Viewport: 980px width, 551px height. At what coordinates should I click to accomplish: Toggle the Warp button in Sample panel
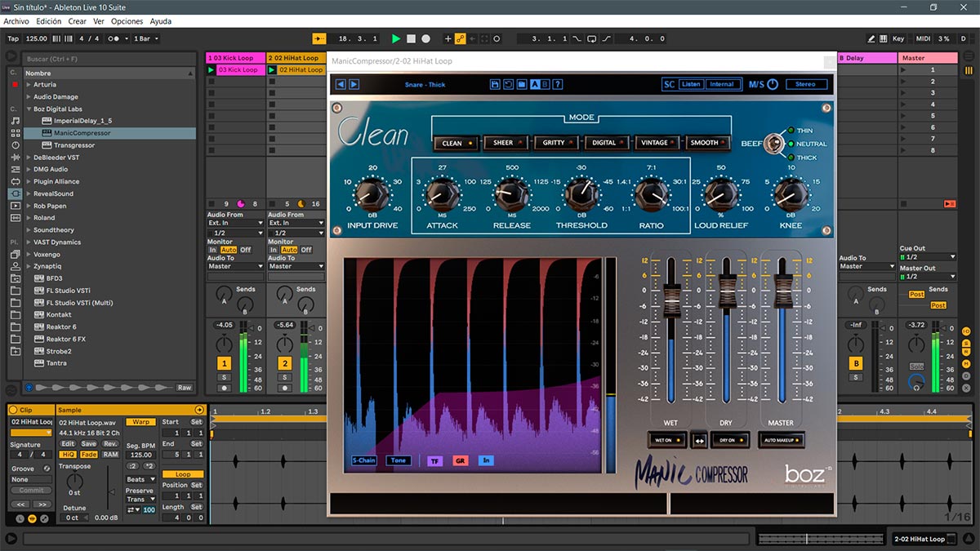click(141, 422)
